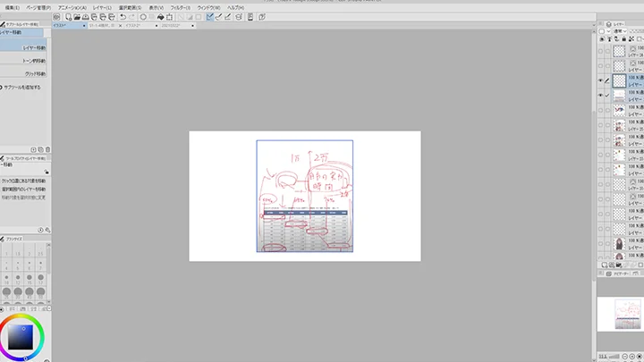Open the アニメーション(A) menu
The image size is (644, 362).
pyautogui.click(x=72, y=8)
